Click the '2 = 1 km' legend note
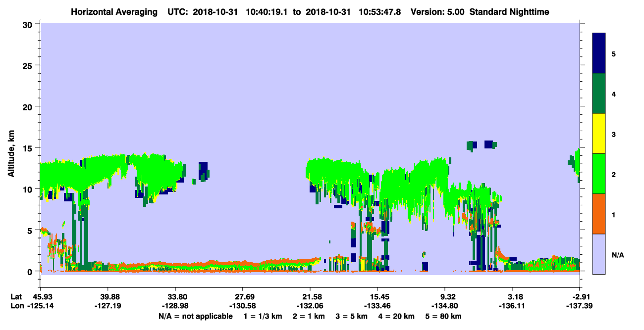Viewport: 644px width, 330px height. (x=308, y=316)
